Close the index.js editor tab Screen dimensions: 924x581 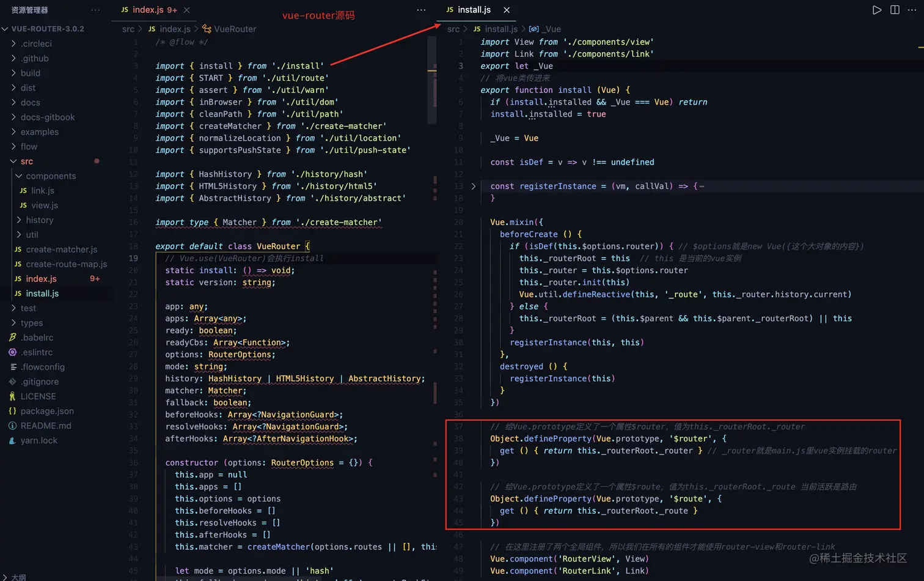coord(186,10)
